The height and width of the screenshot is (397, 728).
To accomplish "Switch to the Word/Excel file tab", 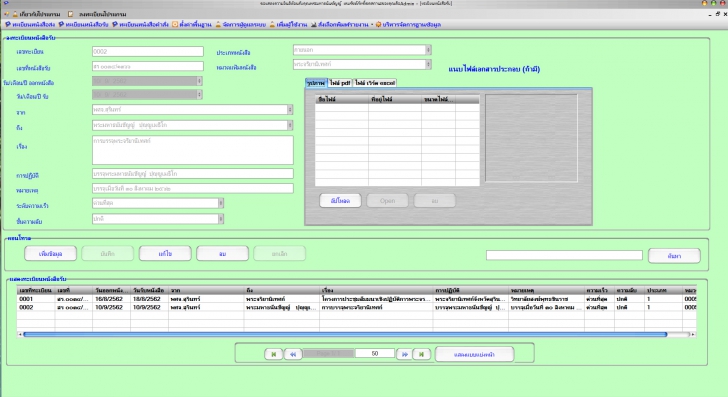I will click(x=375, y=83).
